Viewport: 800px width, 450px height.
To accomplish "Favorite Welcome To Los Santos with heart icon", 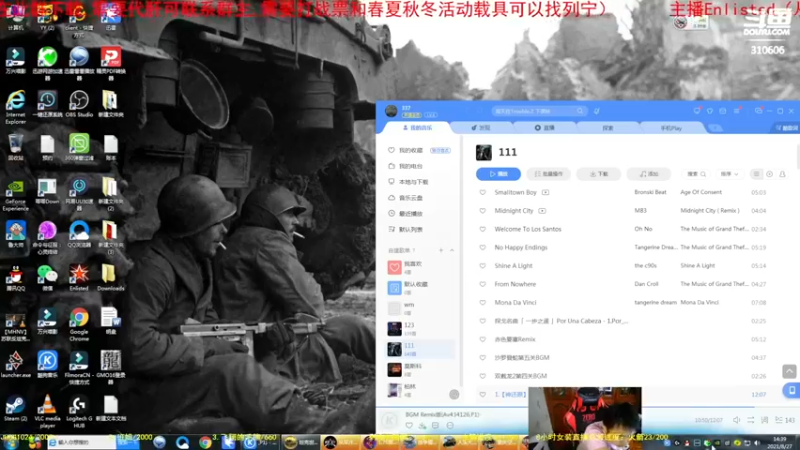I will coord(482,229).
